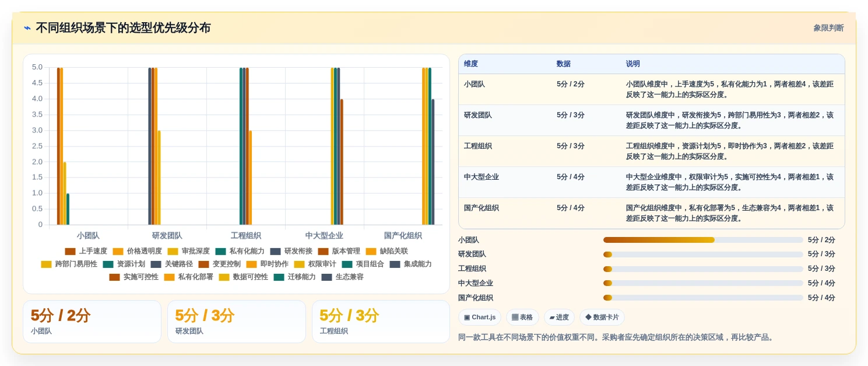Click the 工程组织 chart bar reaching 3.0
868x366 pixels.
tap(250, 177)
